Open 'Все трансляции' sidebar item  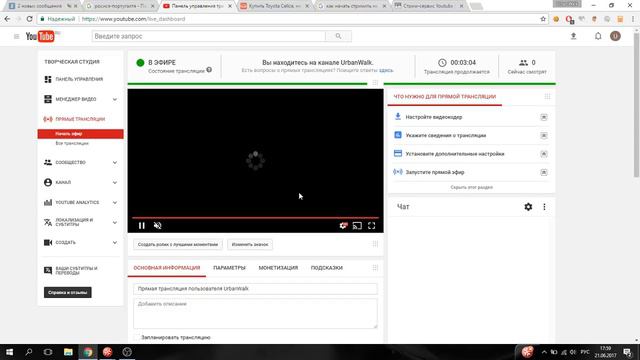pyautogui.click(x=72, y=143)
